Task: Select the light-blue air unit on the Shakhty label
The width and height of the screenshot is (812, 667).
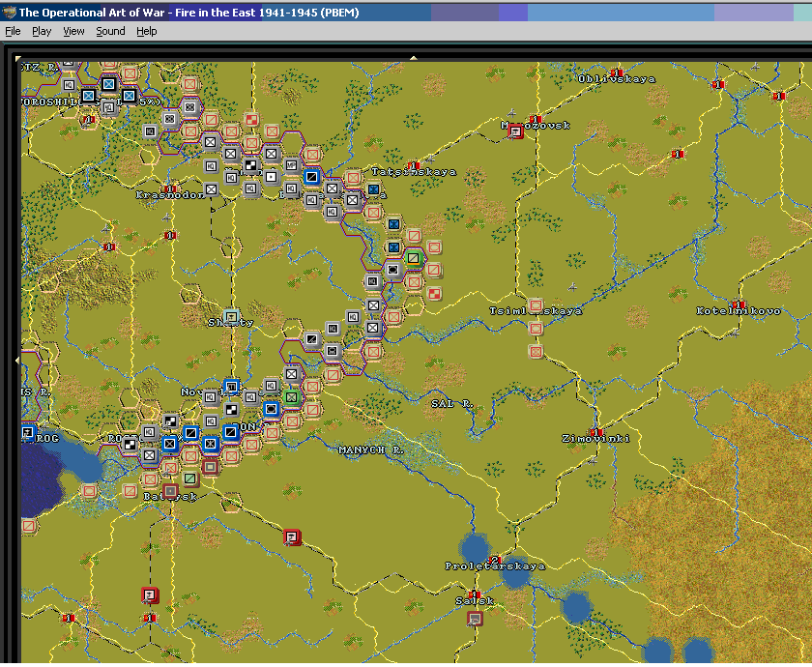Action: [231, 316]
